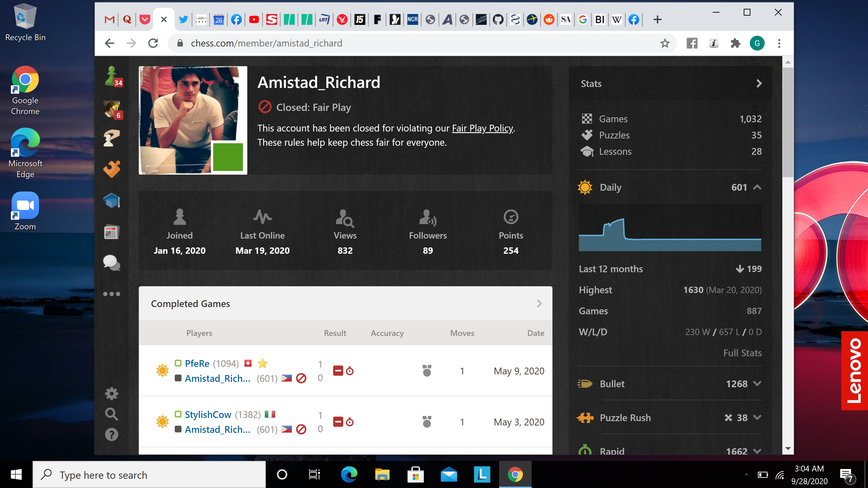Click the Games count 1,032
This screenshot has width=868, height=488.
pyautogui.click(x=750, y=119)
